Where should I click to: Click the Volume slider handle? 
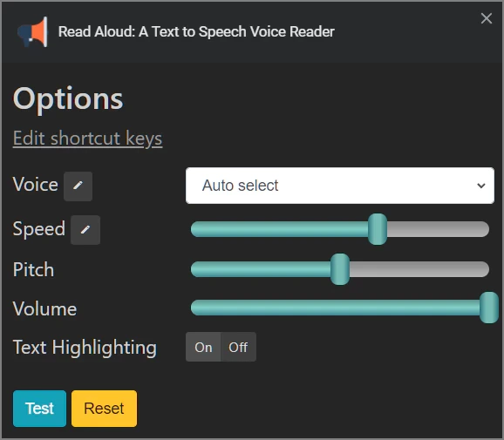489,308
